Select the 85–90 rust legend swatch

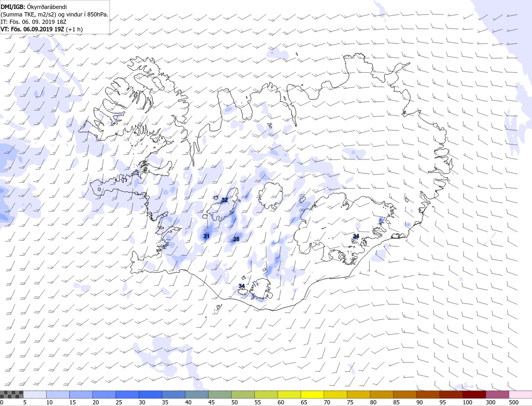pyautogui.click(x=405, y=394)
